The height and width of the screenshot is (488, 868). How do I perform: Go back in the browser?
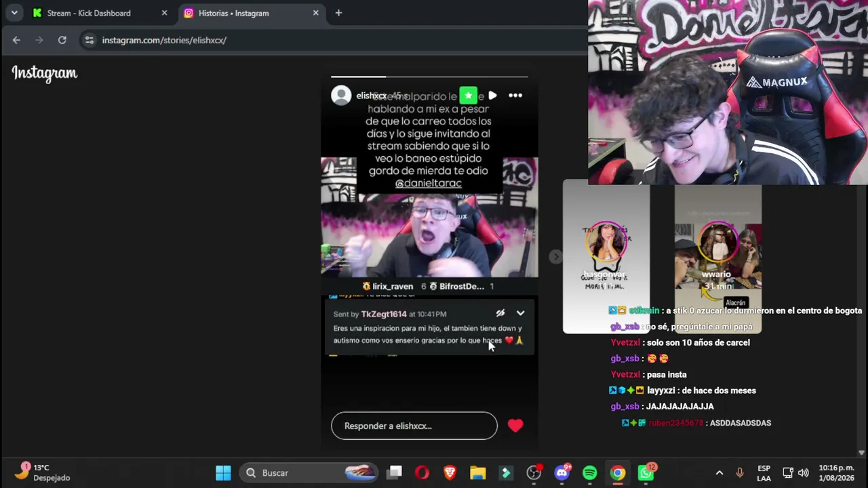16,40
